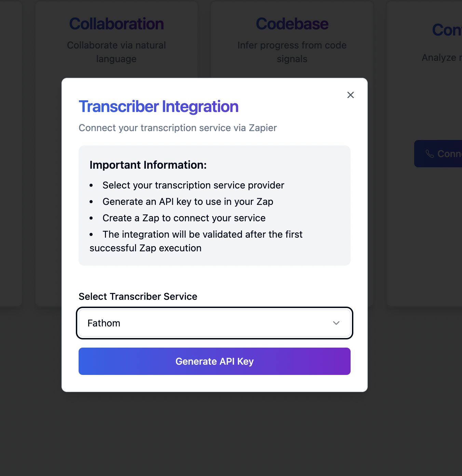462x476 pixels.
Task: Click the cut-off 'Con' card title at right
Action: pyautogui.click(x=447, y=30)
